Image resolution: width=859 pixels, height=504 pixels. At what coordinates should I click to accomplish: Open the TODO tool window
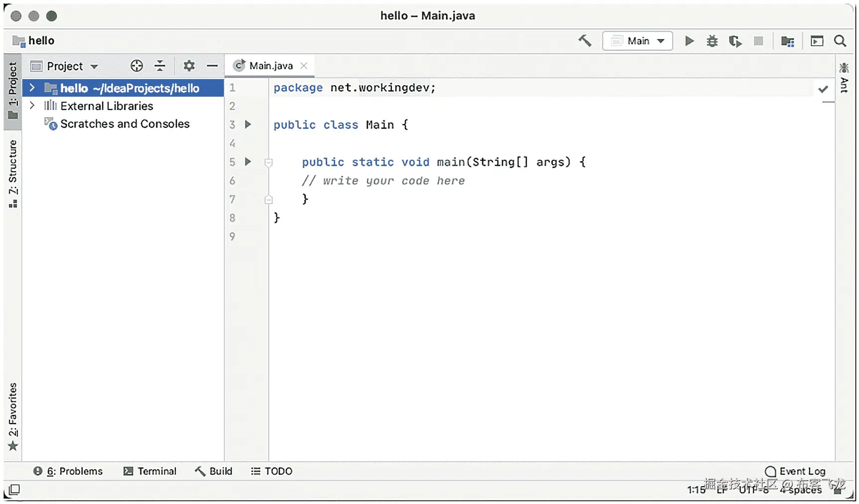pos(272,471)
